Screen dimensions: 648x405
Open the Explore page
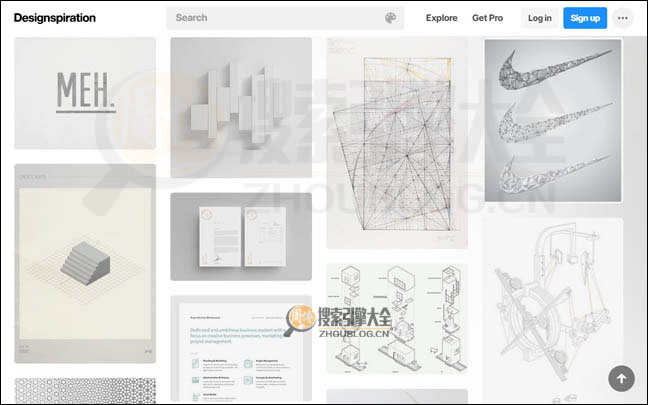point(441,18)
